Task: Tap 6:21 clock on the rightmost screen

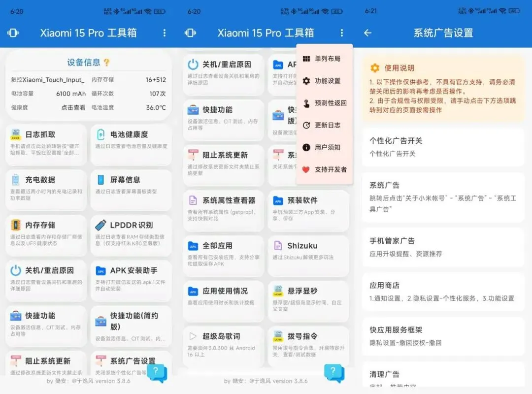Action: pyautogui.click(x=371, y=11)
